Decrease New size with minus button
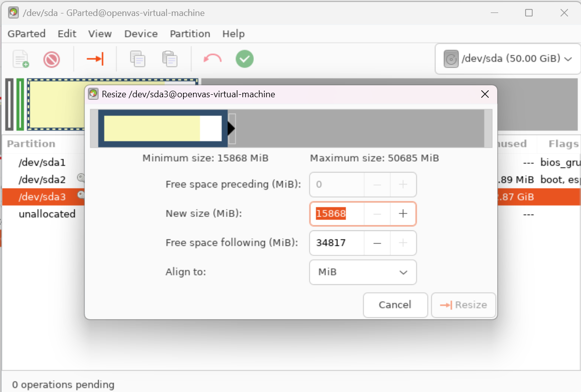Screen dimensions: 581x392 377,214
